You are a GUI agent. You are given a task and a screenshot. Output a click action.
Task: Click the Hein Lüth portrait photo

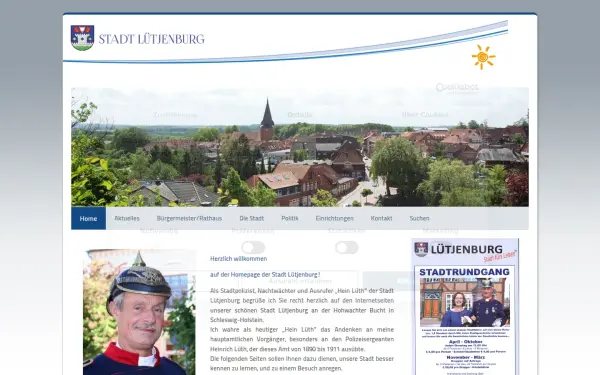139,312
